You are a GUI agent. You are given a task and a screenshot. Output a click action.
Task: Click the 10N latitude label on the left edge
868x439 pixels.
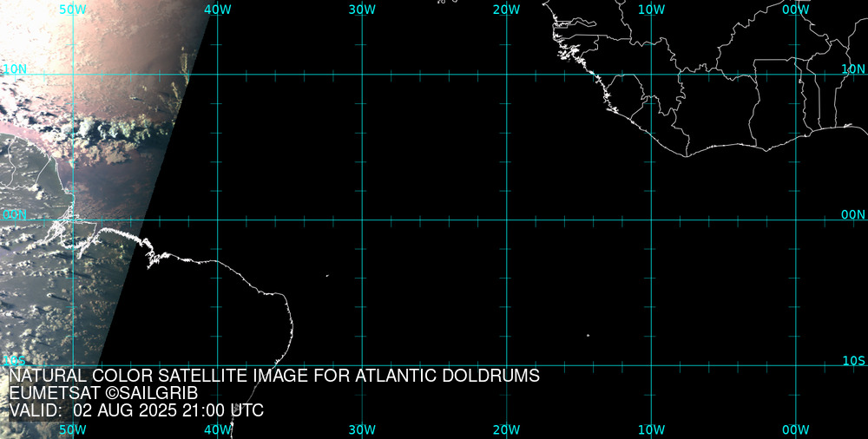(x=15, y=69)
